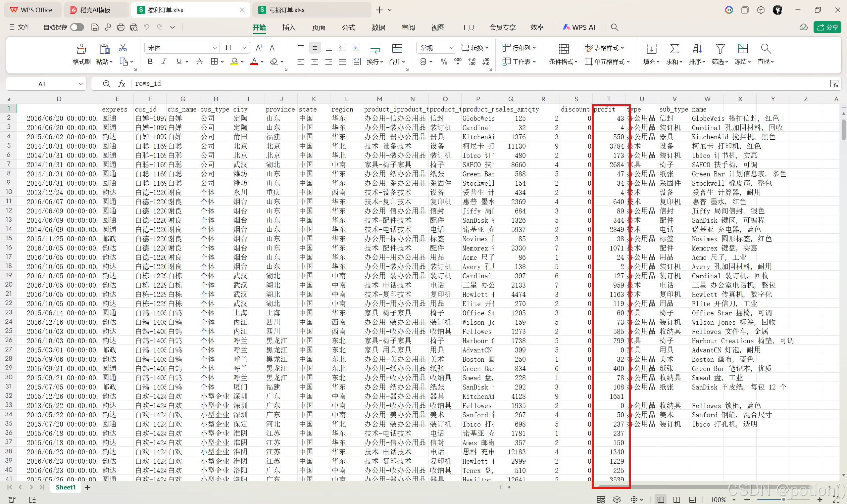Toggle eye protection mode in status bar
The image size is (847, 504).
[x=617, y=499]
